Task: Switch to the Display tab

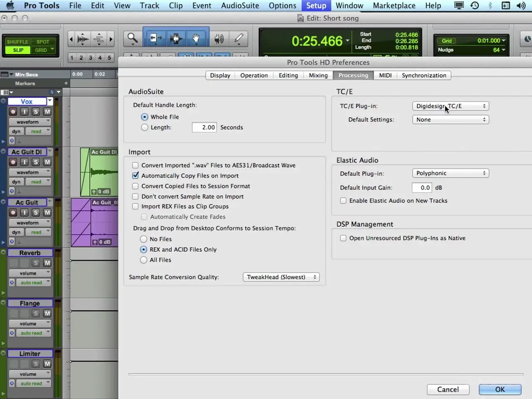Action: point(220,75)
